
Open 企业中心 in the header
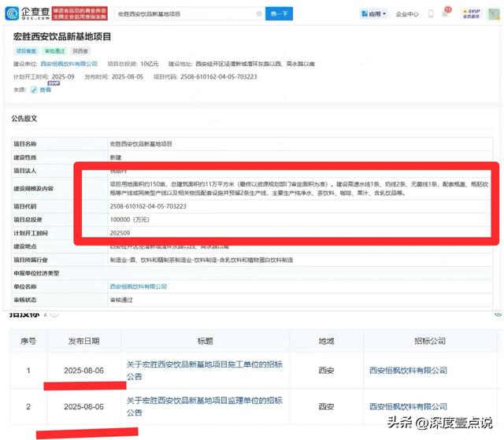click(407, 14)
